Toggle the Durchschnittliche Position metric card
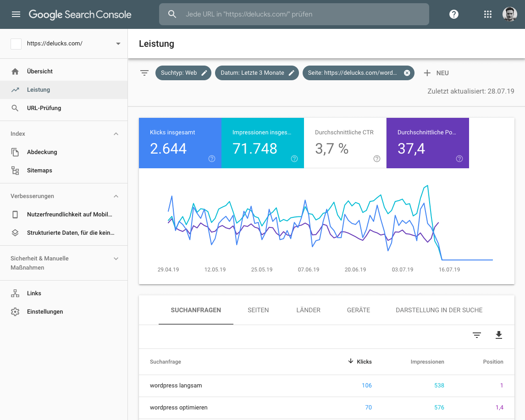 click(x=428, y=143)
